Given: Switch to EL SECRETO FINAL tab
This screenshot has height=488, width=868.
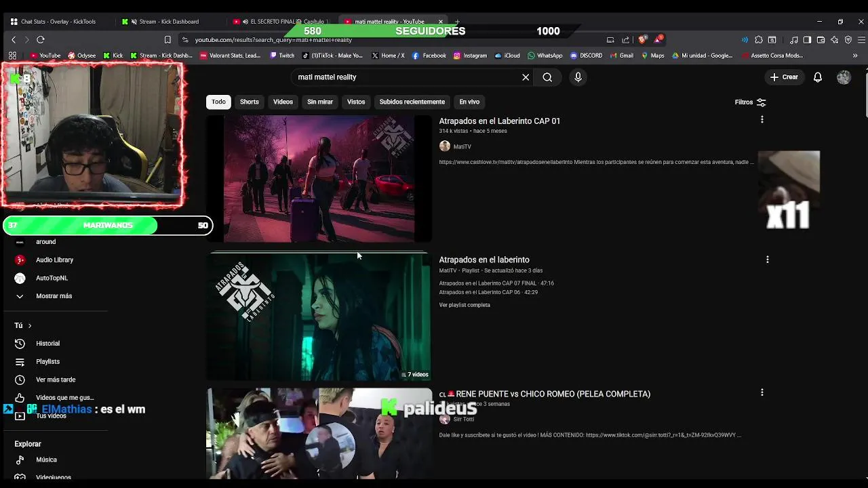Looking at the screenshot, I should pos(283,22).
